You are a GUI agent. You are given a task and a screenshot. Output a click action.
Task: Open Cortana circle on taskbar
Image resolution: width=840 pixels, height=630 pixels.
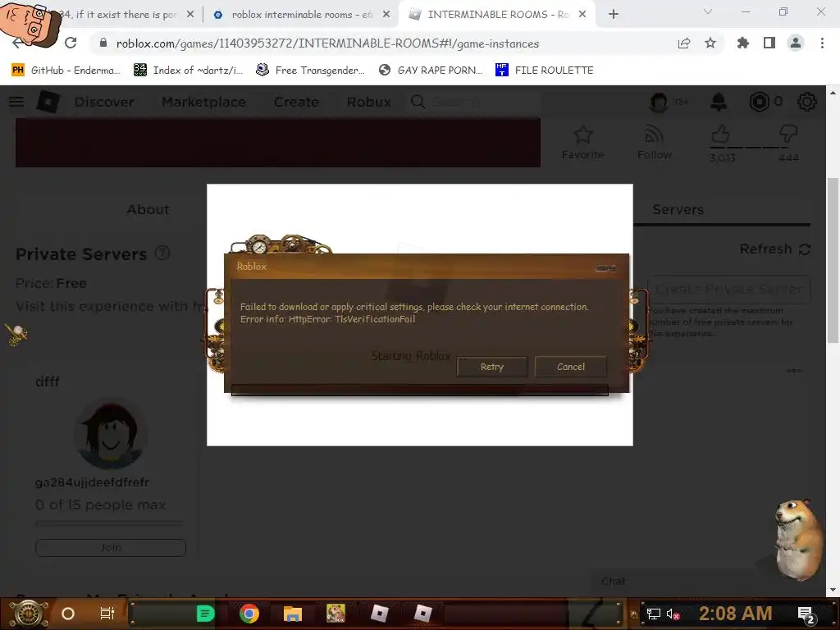[x=68, y=614]
